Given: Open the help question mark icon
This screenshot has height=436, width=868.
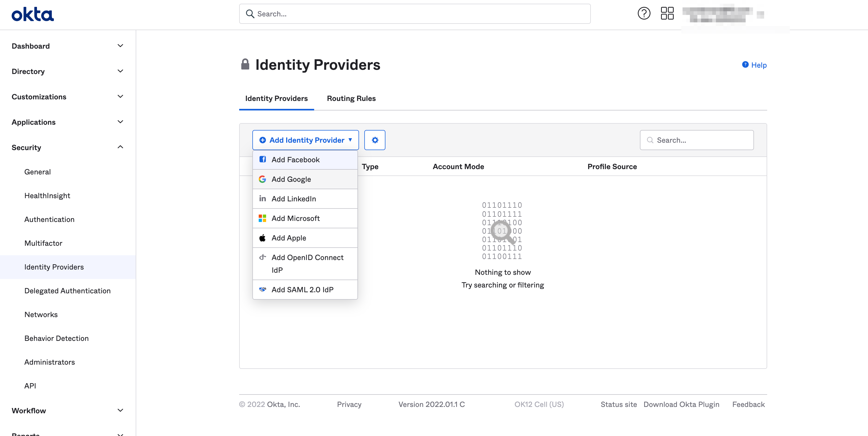Looking at the screenshot, I should click(x=644, y=13).
